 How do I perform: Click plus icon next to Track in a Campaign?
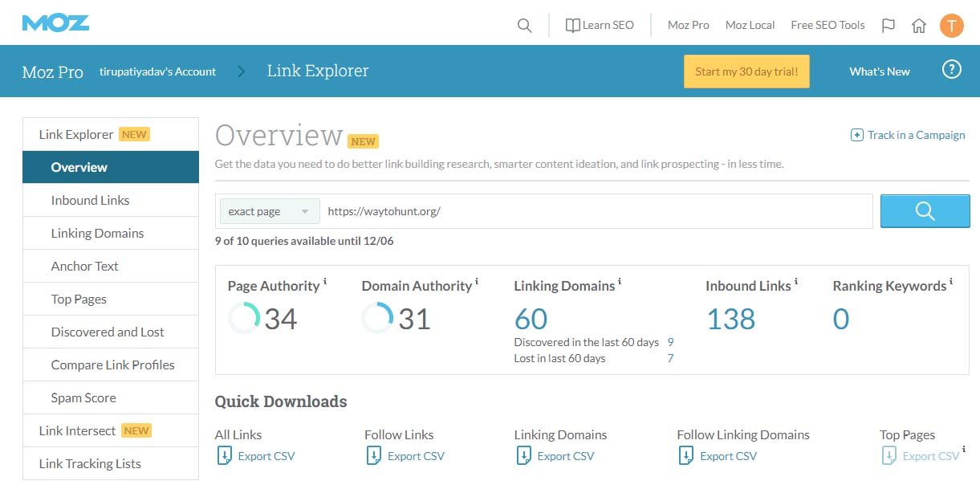tap(857, 135)
